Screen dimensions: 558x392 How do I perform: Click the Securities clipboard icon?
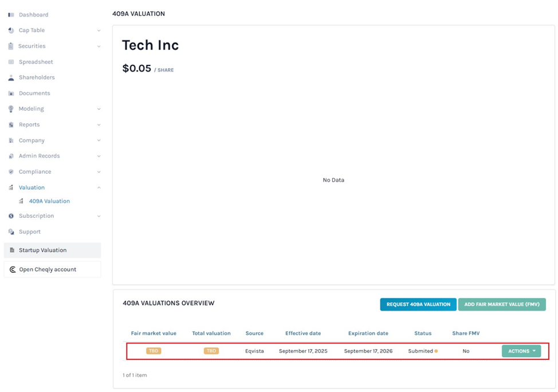(x=11, y=46)
